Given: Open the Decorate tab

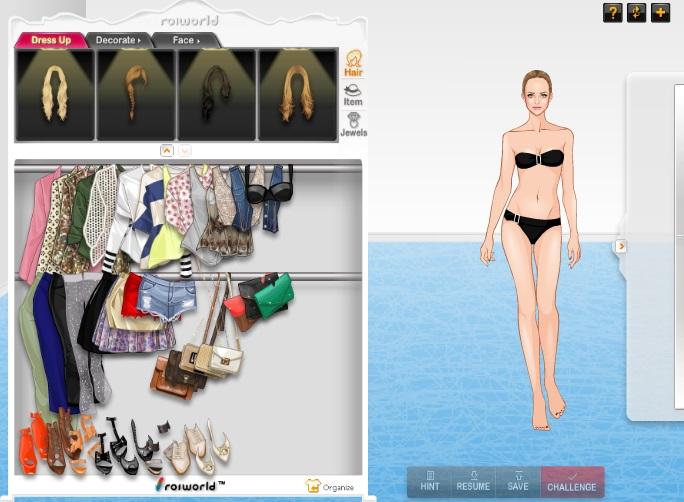Looking at the screenshot, I should click(118, 40).
